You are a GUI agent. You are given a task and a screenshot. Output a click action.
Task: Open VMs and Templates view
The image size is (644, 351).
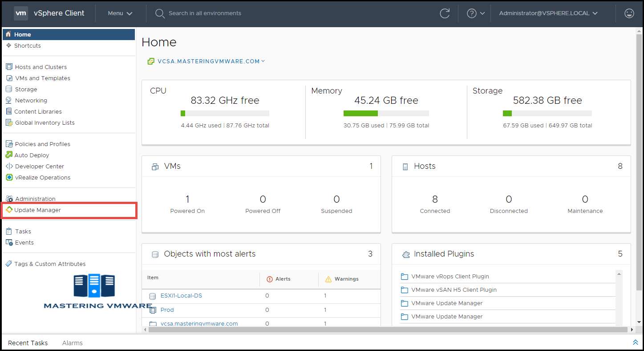pyautogui.click(x=43, y=78)
